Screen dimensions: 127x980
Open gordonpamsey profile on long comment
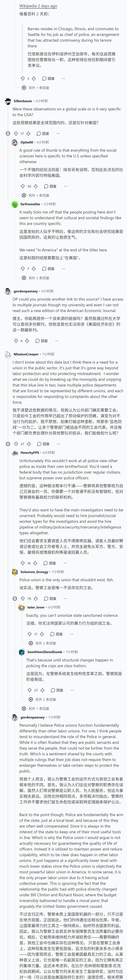33,717
